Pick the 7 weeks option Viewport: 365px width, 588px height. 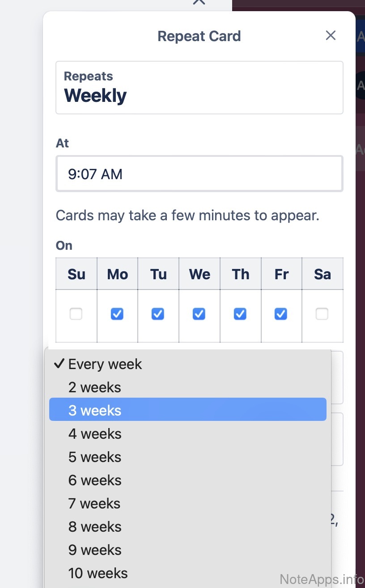(x=95, y=504)
